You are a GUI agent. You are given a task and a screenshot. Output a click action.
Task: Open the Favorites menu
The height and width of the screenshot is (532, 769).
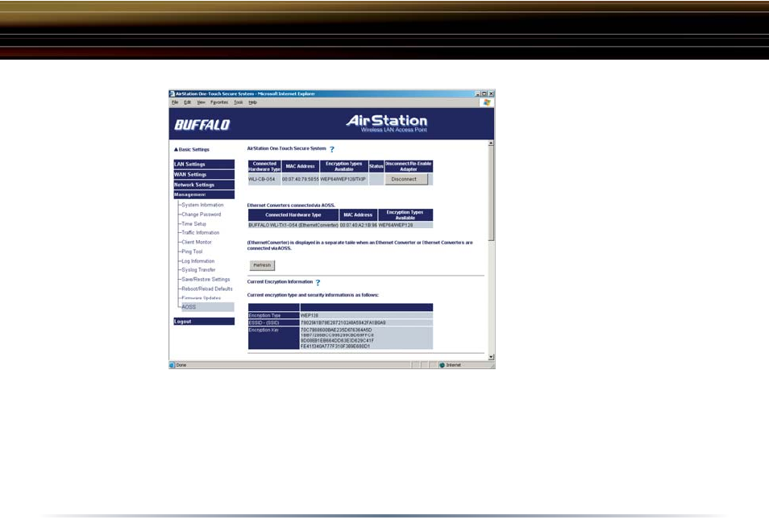coord(219,102)
